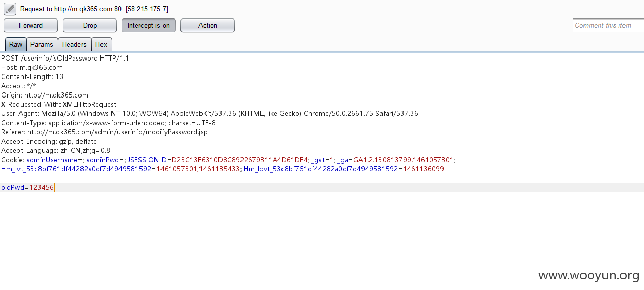The image size is (644, 290).
Task: Click the adminUsername cookie parameter
Action: 52,160
